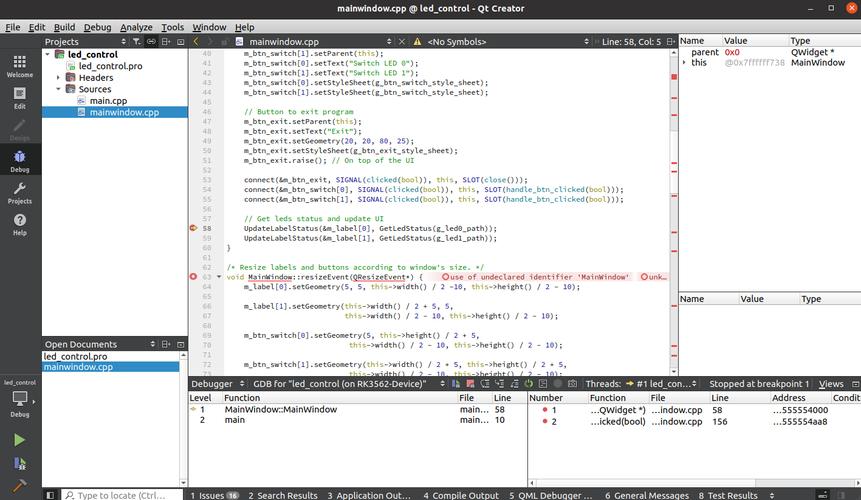Image resolution: width=861 pixels, height=500 pixels.
Task: Start debugging with the debug-run icon
Action: (20, 463)
